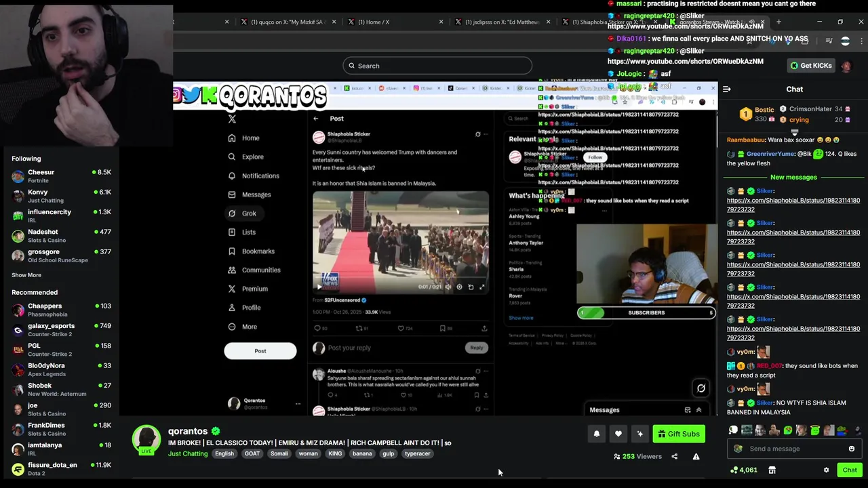Image resolution: width=868 pixels, height=488 pixels.
Task: Select the banana tag
Action: pyautogui.click(x=362, y=453)
